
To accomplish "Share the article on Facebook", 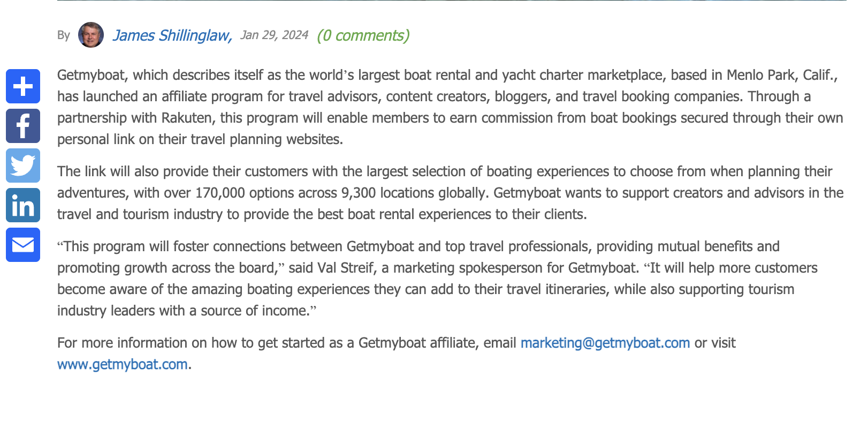I will pyautogui.click(x=23, y=126).
